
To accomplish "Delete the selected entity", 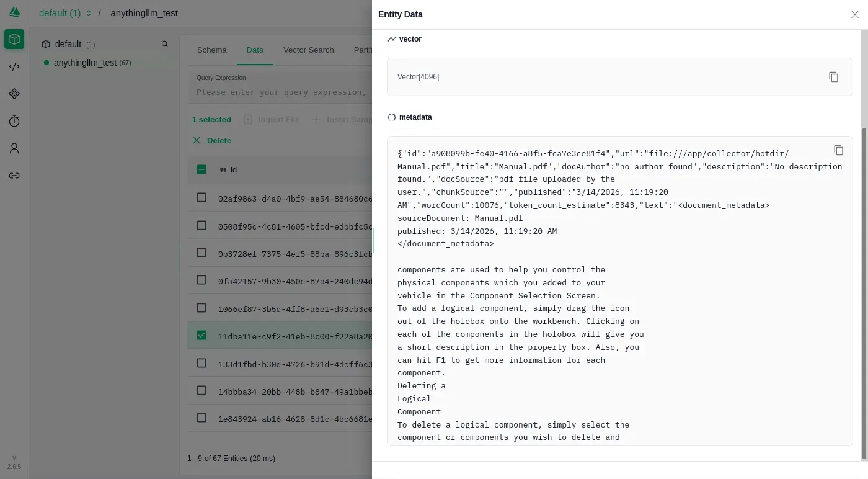I will point(212,140).
